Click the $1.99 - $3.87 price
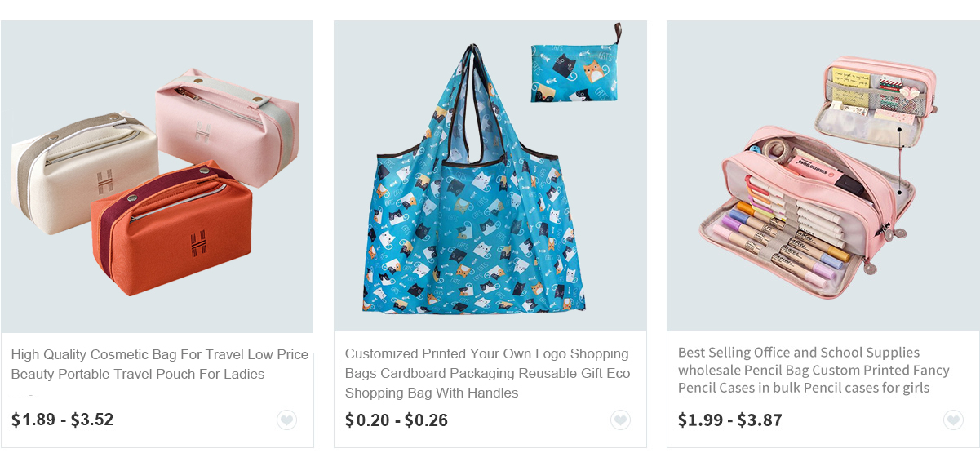The image size is (980, 462). pos(729,420)
